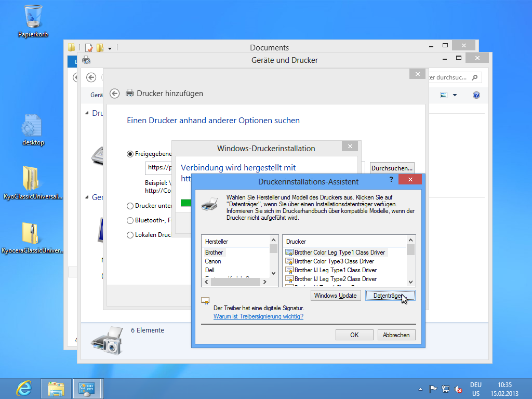Screen dimensions: 532x399
Task: Open view options dropdown arrow
Action: pos(455,95)
